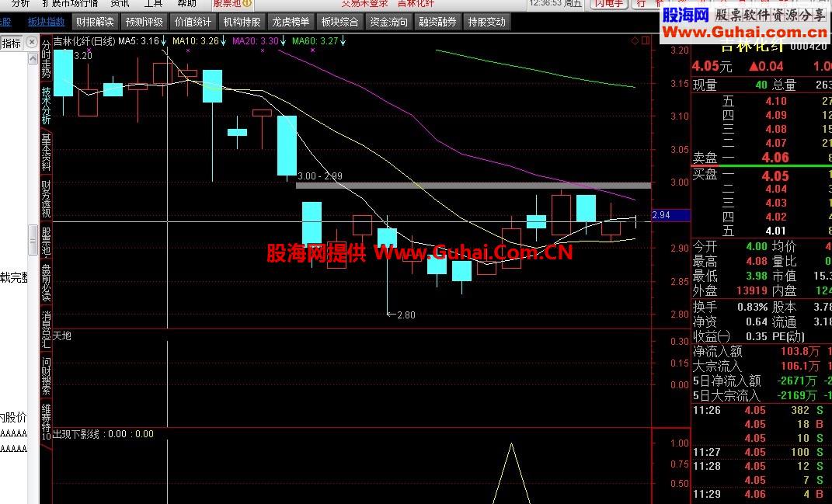Click the 2.94 price marker on axis
The width and height of the screenshot is (832, 504).
pos(670,215)
